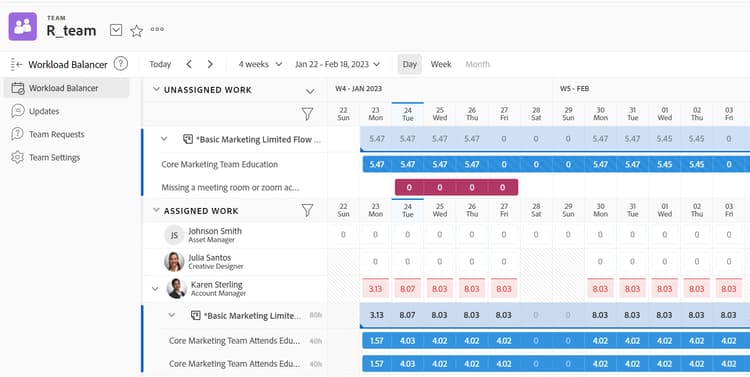
Task: Favorite R_team with the star icon
Action: pos(136,31)
